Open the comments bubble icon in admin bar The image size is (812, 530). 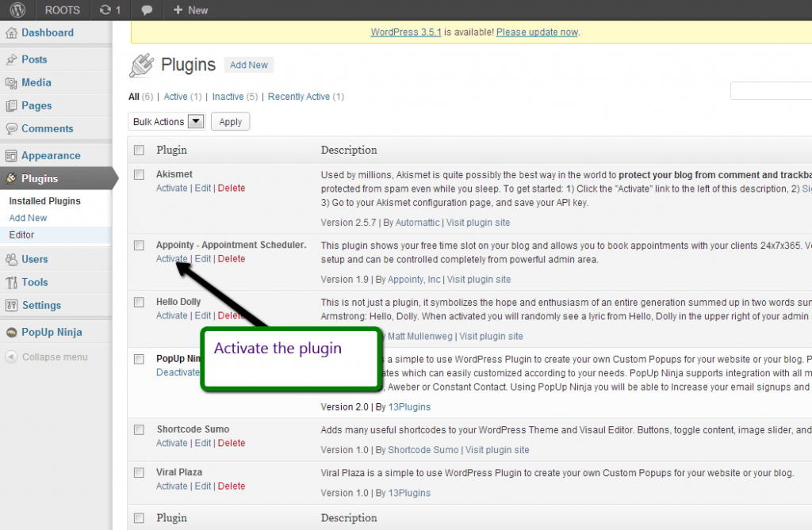tap(147, 10)
